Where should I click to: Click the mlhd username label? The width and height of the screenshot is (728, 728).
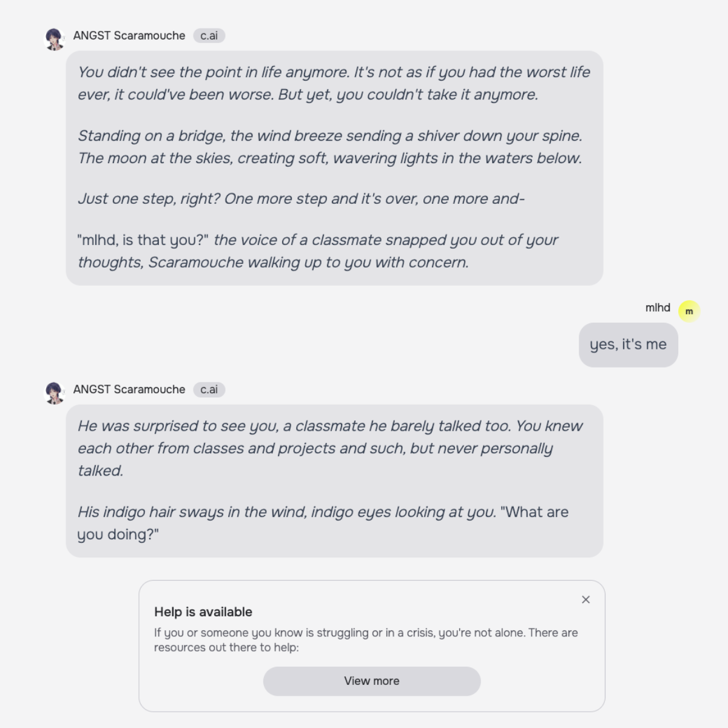(x=658, y=308)
